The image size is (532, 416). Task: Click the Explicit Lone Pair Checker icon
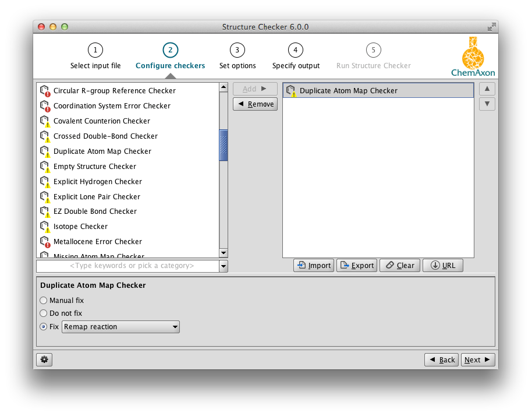click(45, 196)
